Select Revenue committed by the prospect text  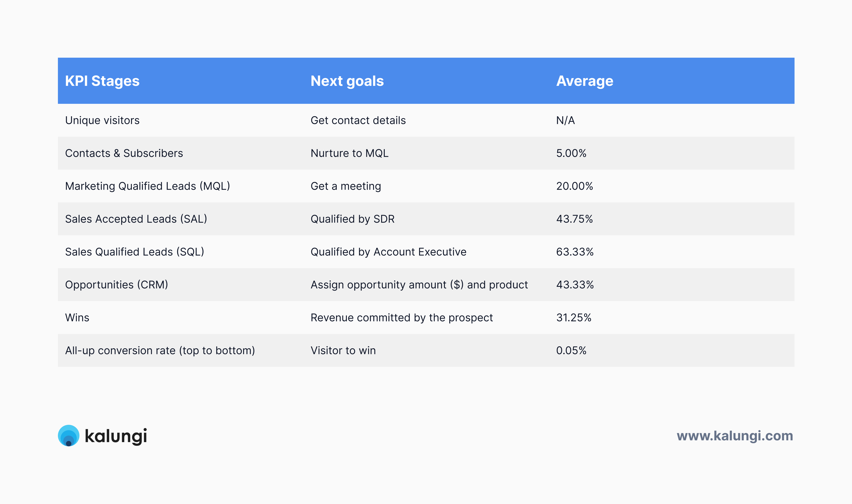click(401, 317)
